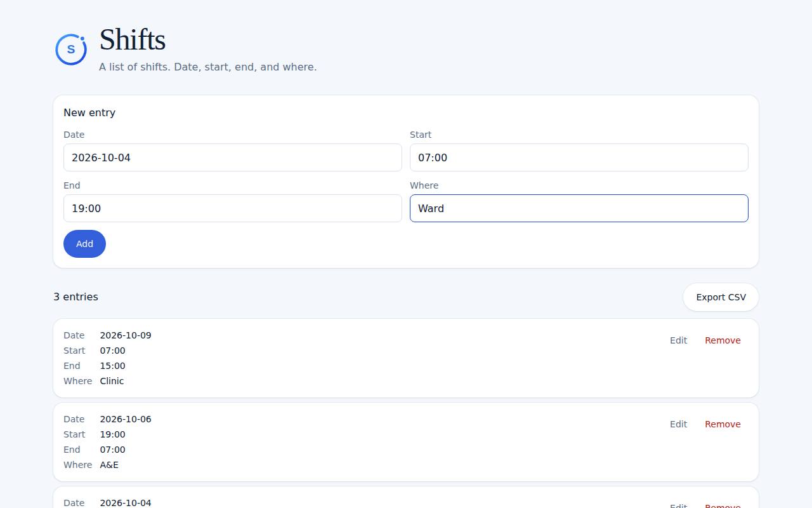
Task: Click the "New entry" form title
Action: [89, 112]
